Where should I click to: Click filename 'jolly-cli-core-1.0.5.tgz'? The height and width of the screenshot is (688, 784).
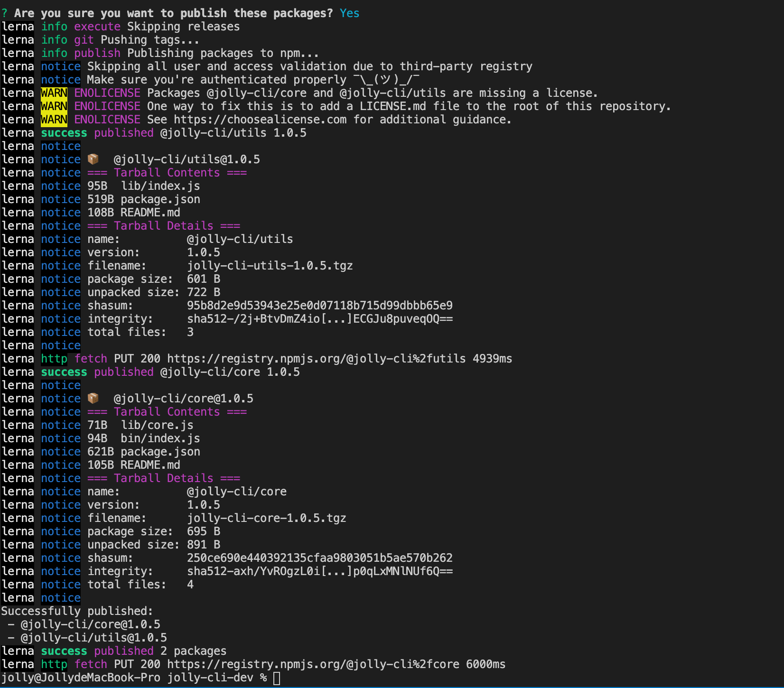pyautogui.click(x=267, y=518)
